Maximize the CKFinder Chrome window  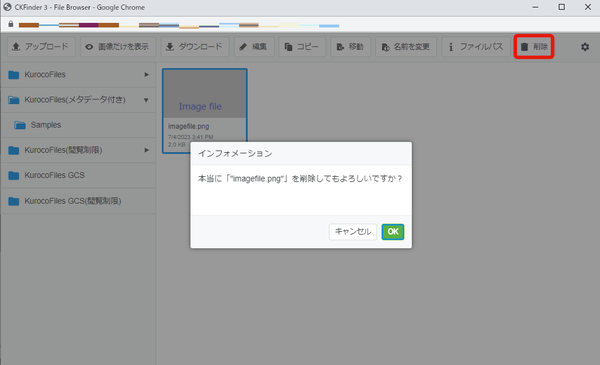[561, 7]
